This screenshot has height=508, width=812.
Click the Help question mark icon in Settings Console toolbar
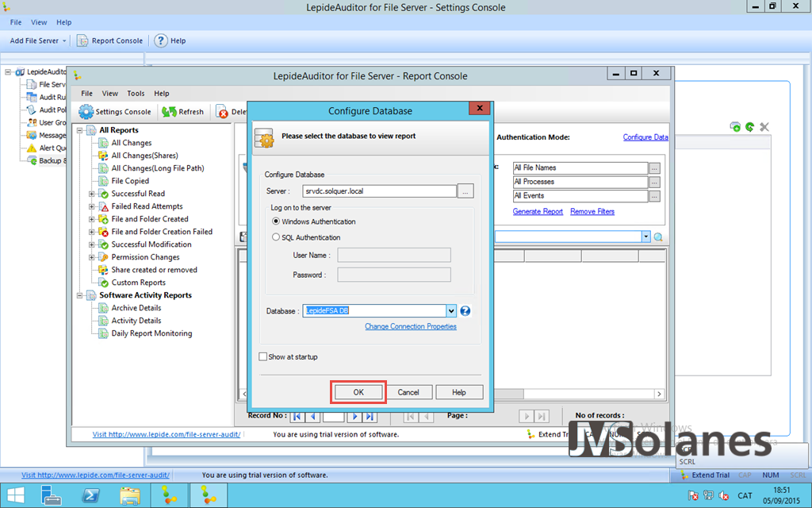[161, 40]
